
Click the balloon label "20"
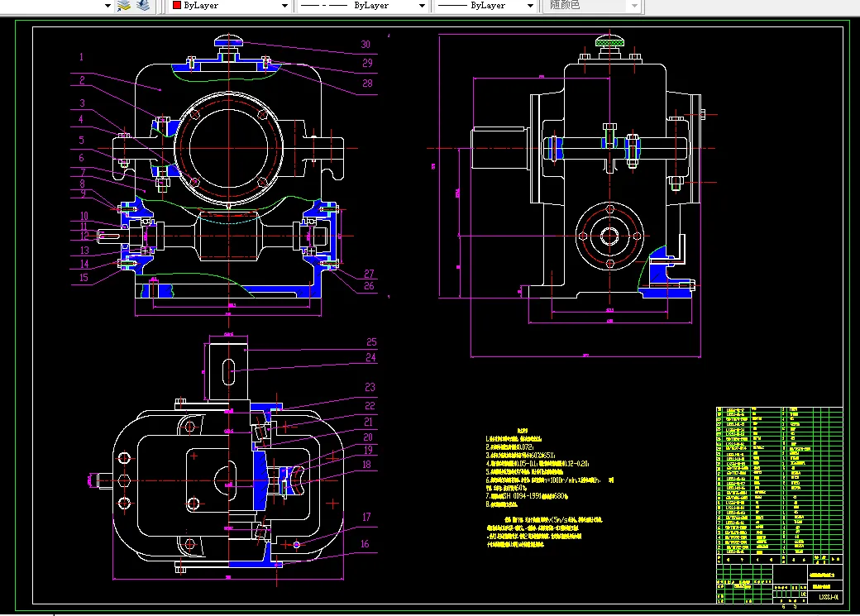(368, 437)
